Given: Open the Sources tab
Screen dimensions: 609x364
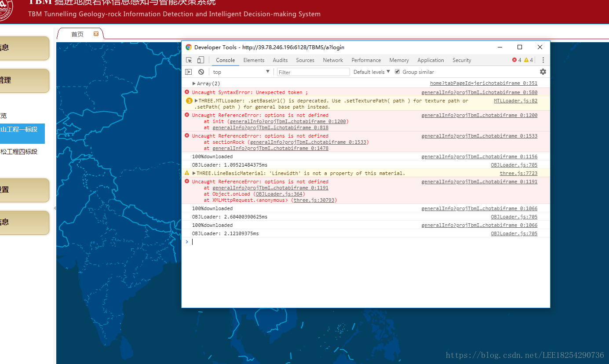Looking at the screenshot, I should pyautogui.click(x=305, y=60).
